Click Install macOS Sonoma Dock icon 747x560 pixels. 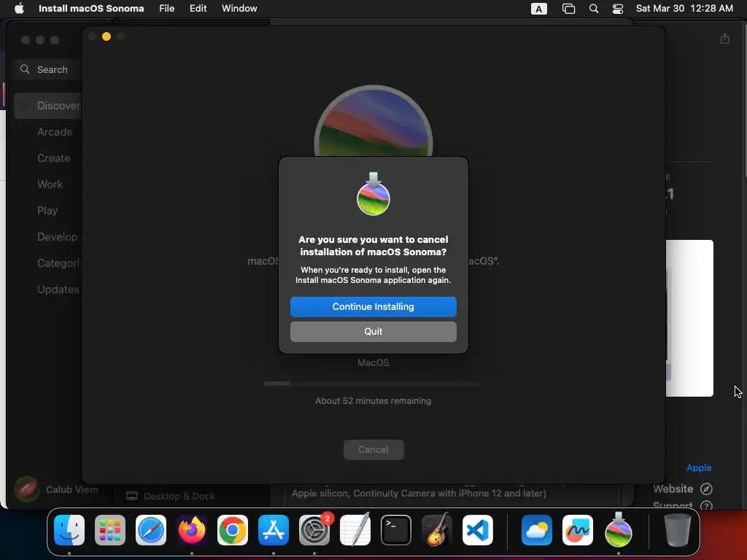619,529
